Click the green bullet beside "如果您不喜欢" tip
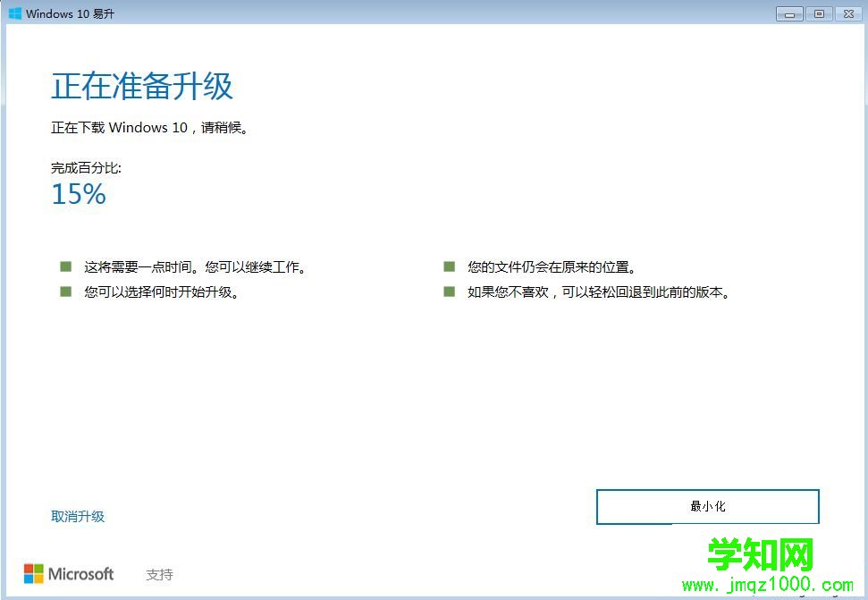This screenshot has height=600, width=868. click(448, 291)
